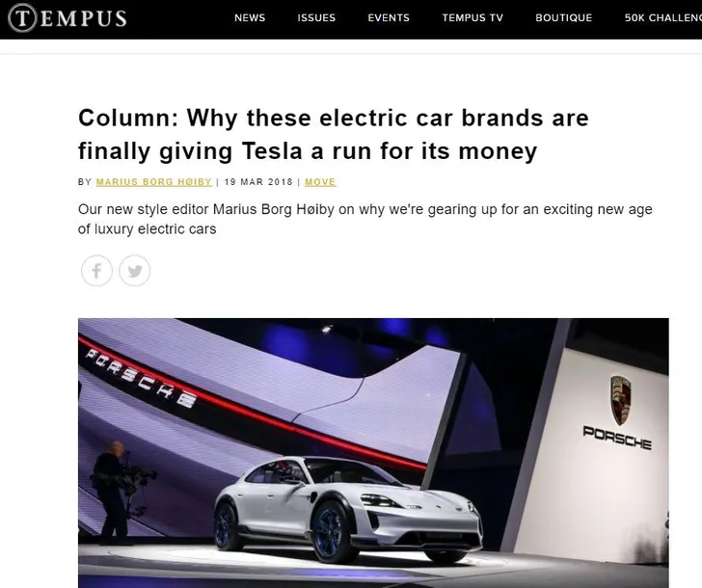Open the Issues menu item
702x588 pixels.
[x=316, y=18]
